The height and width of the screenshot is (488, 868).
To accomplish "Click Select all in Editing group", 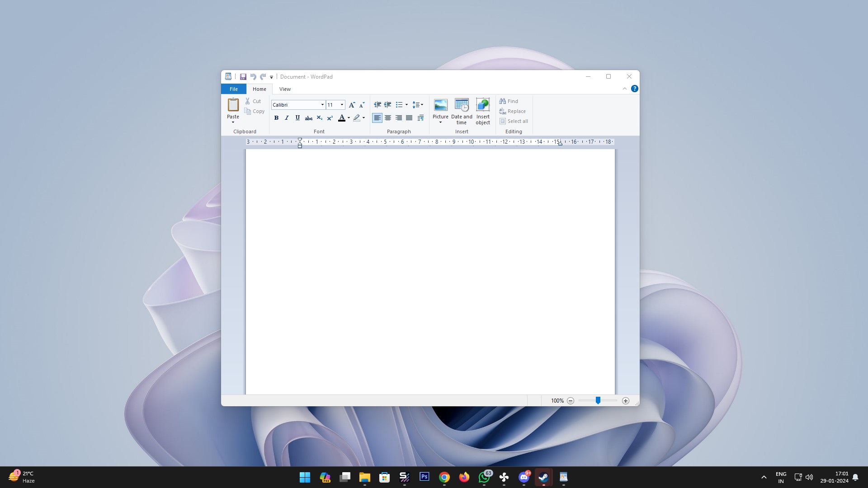I will pos(514,121).
